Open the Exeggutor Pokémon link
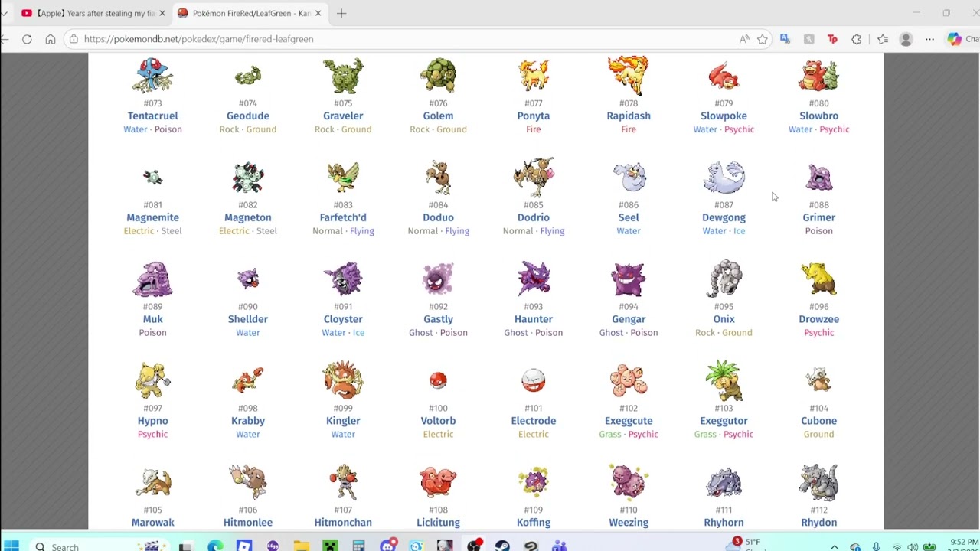 click(x=724, y=421)
